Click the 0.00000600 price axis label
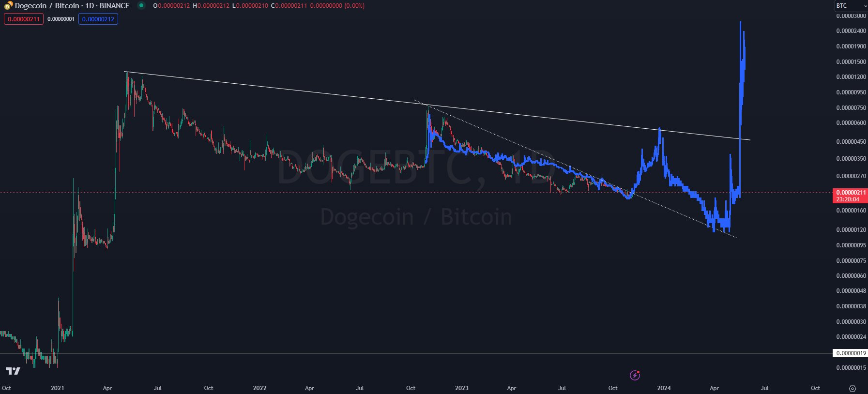The height and width of the screenshot is (394, 868). [x=851, y=123]
